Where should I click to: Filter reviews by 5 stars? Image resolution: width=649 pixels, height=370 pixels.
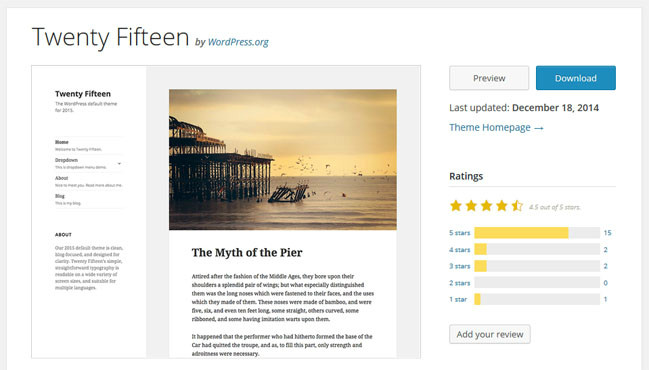[460, 233]
